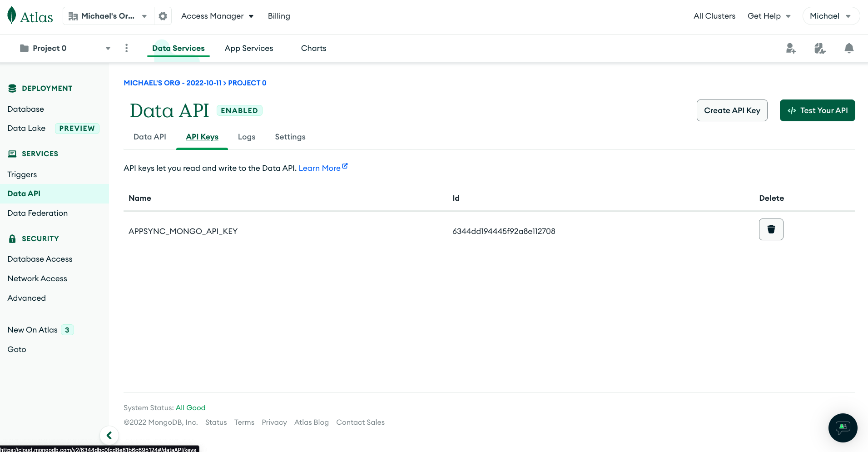This screenshot has width=868, height=452.
Task: Click the Project 0 breadcrumb link
Action: (x=248, y=83)
